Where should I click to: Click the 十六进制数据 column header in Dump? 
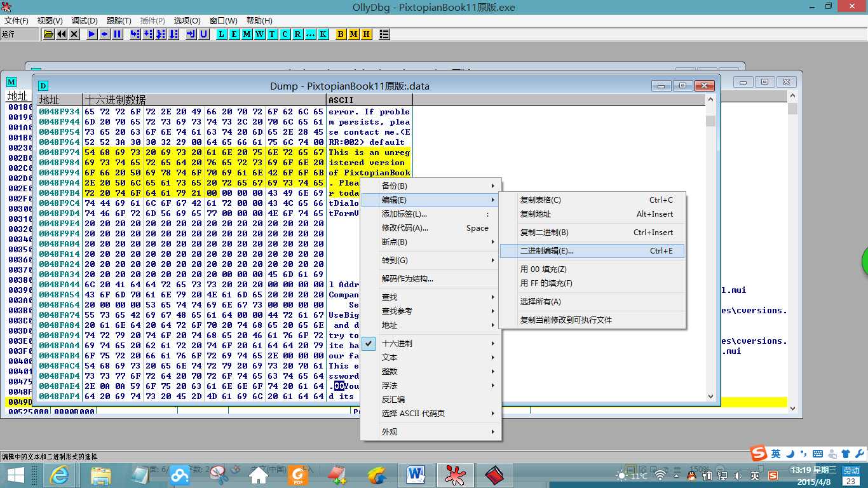click(205, 100)
